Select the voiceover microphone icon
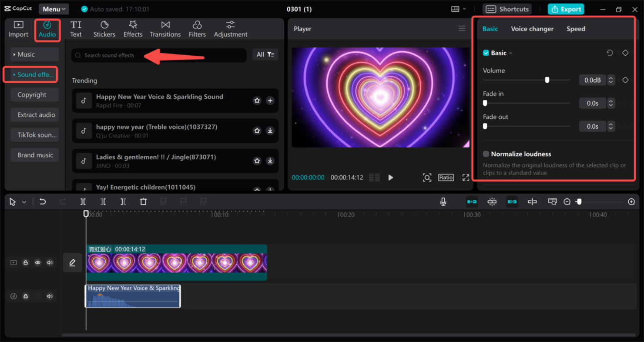Image resolution: width=644 pixels, height=342 pixels. [x=443, y=201]
